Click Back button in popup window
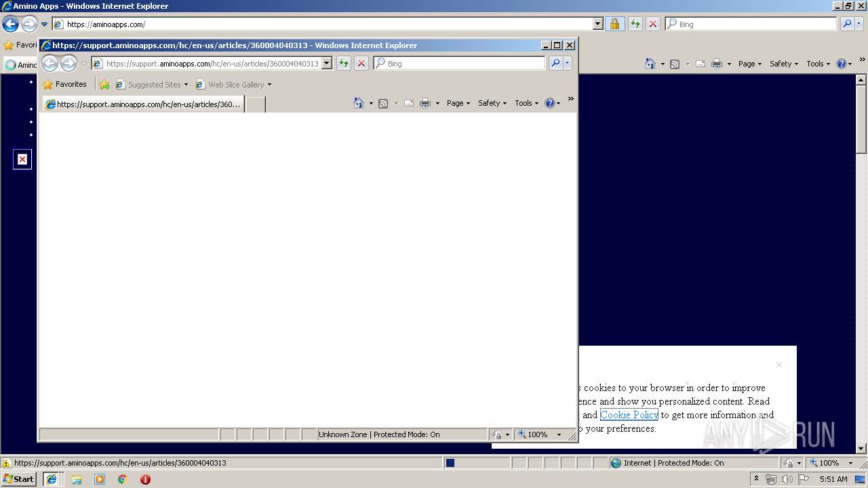 tap(50, 64)
